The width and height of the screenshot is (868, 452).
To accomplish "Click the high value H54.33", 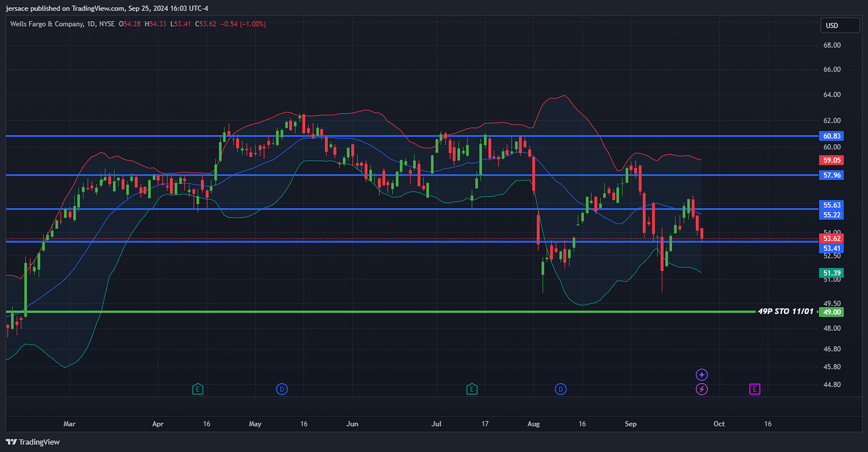I will coord(156,24).
